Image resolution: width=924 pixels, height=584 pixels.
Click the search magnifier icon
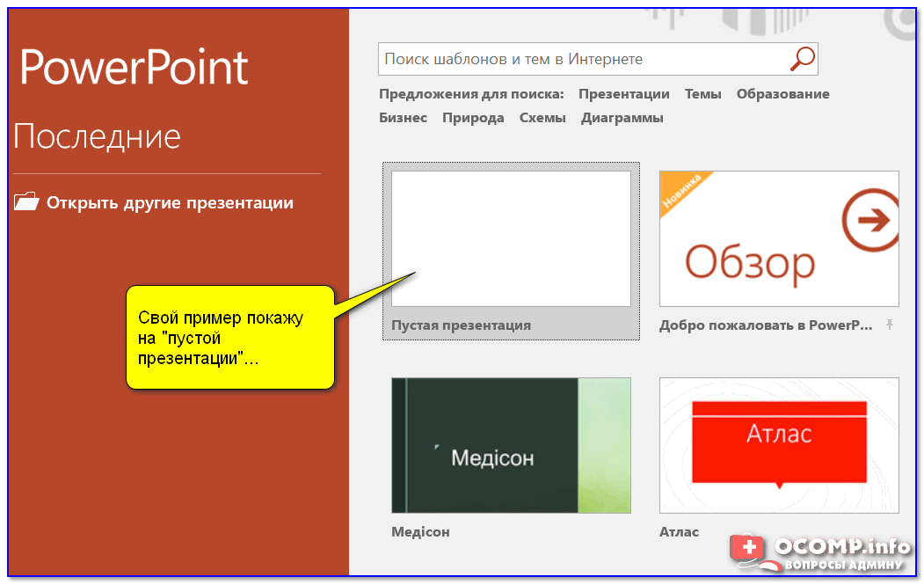[802, 59]
